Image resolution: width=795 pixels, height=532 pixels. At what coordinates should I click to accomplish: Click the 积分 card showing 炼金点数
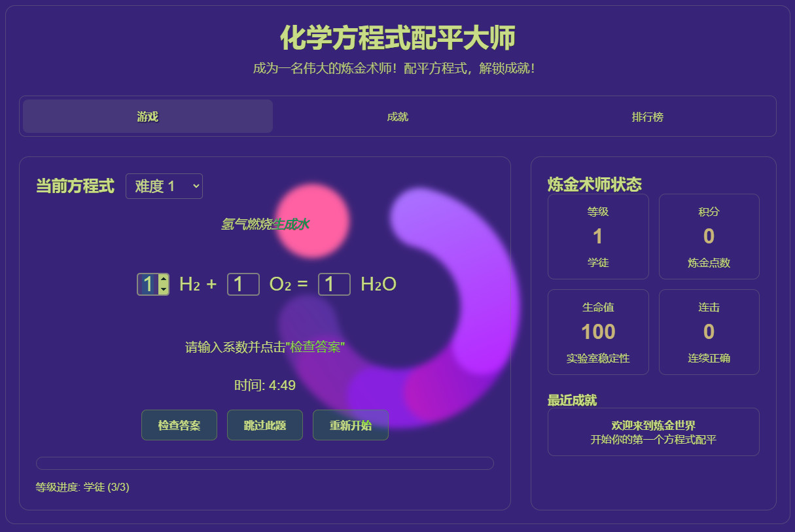click(709, 236)
